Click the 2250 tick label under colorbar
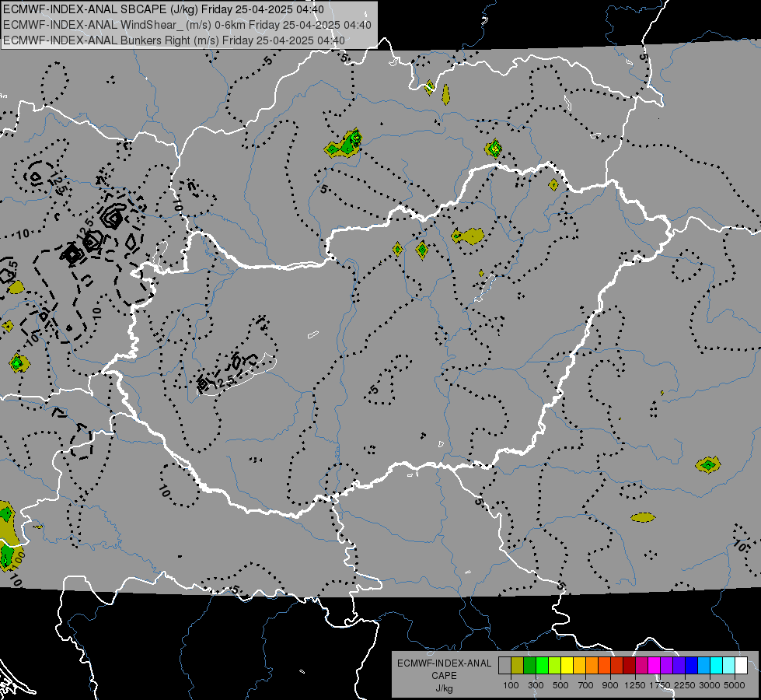The image size is (761, 700). pos(684,685)
